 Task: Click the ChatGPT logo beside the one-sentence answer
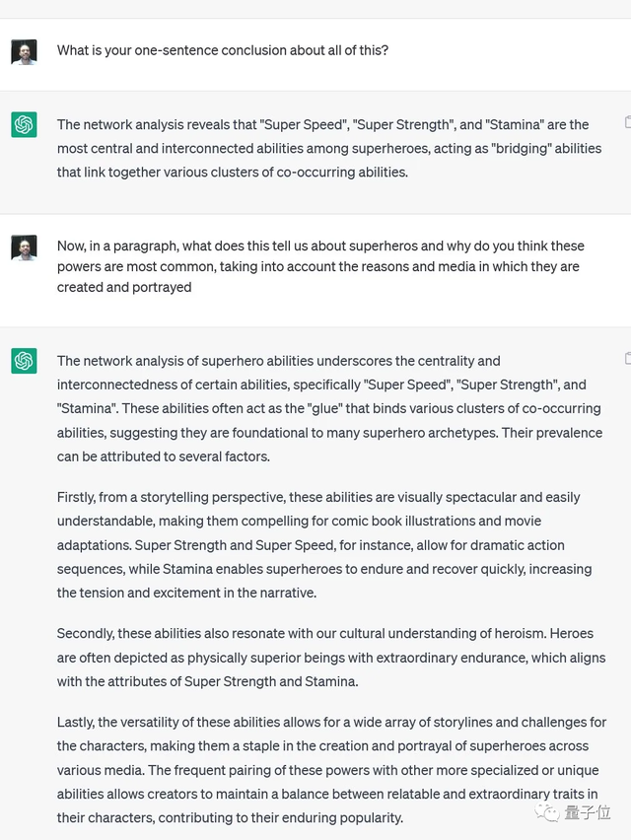24,125
